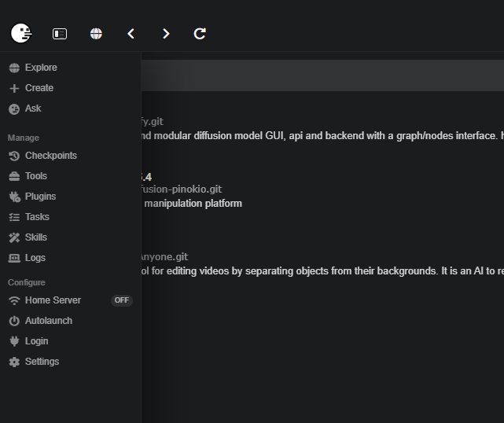504x423 pixels.
Task: Go forward with the right arrow
Action: pos(166,34)
